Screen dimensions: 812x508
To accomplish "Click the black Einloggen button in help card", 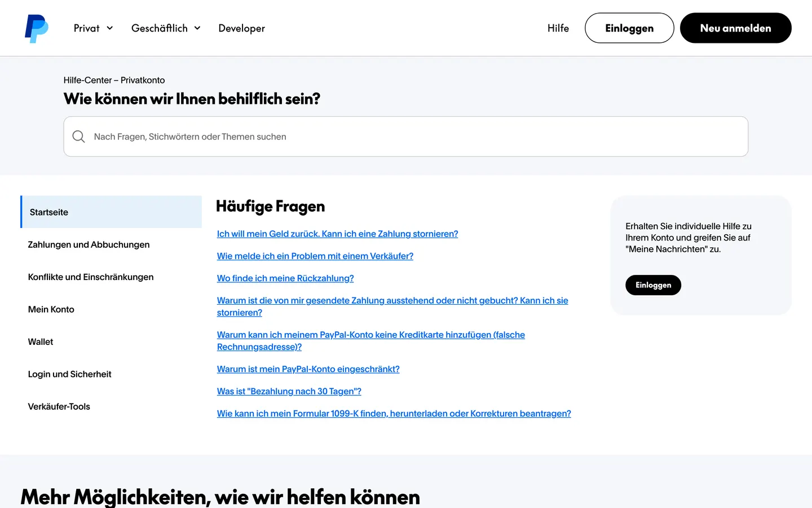I will click(x=653, y=285).
